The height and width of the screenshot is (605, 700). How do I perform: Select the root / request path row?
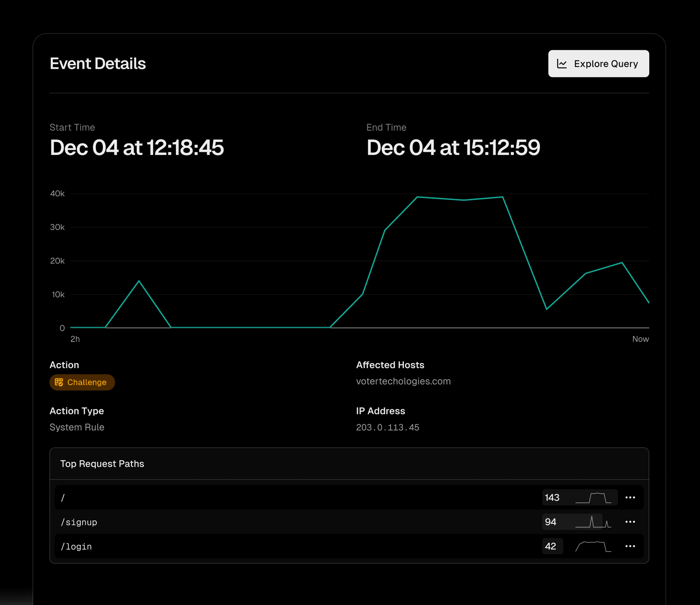(x=63, y=498)
